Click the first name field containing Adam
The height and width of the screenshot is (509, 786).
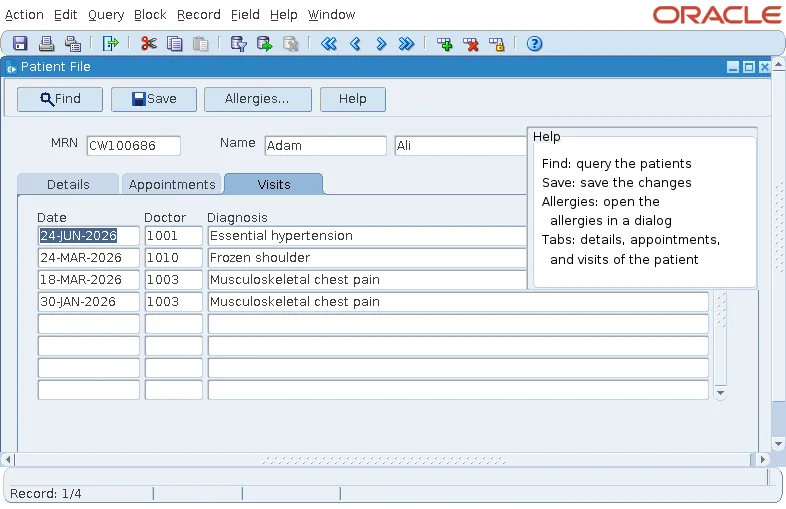(x=325, y=145)
